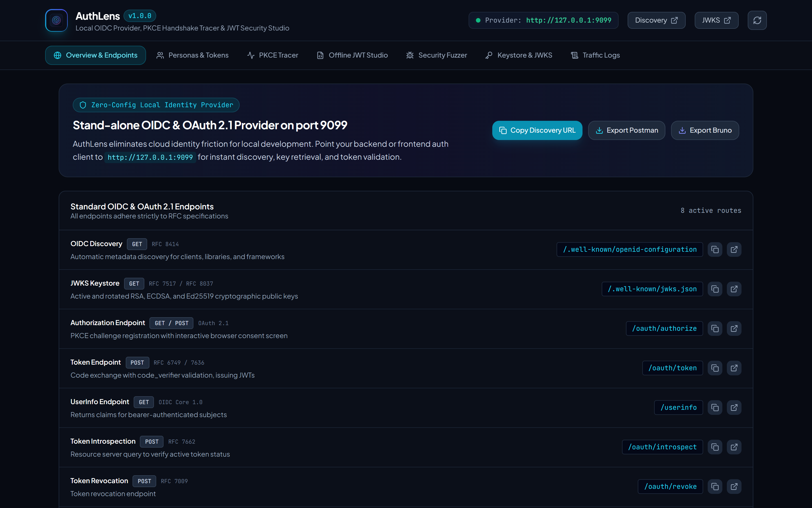
Task: Open the Discovery link in header
Action: pyautogui.click(x=656, y=20)
